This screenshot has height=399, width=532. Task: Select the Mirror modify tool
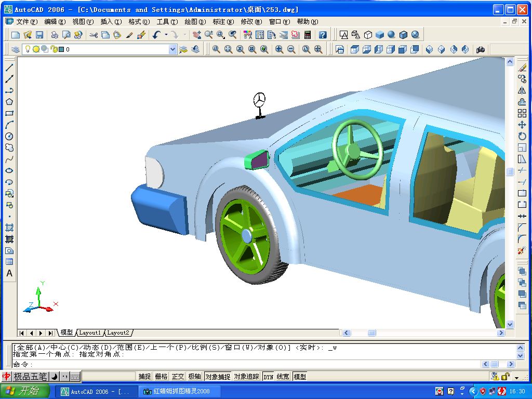[x=522, y=90]
